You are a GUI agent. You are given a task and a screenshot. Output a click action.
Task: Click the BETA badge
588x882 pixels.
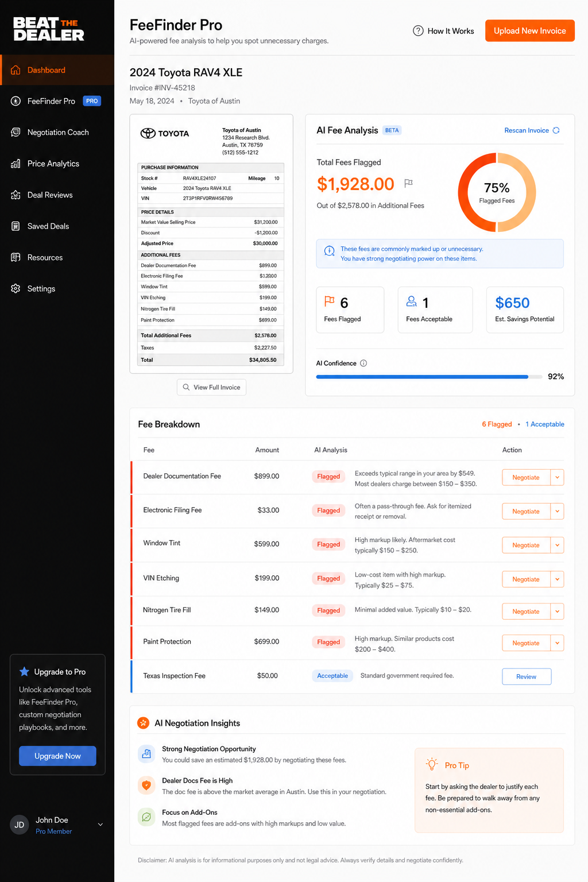coord(392,130)
